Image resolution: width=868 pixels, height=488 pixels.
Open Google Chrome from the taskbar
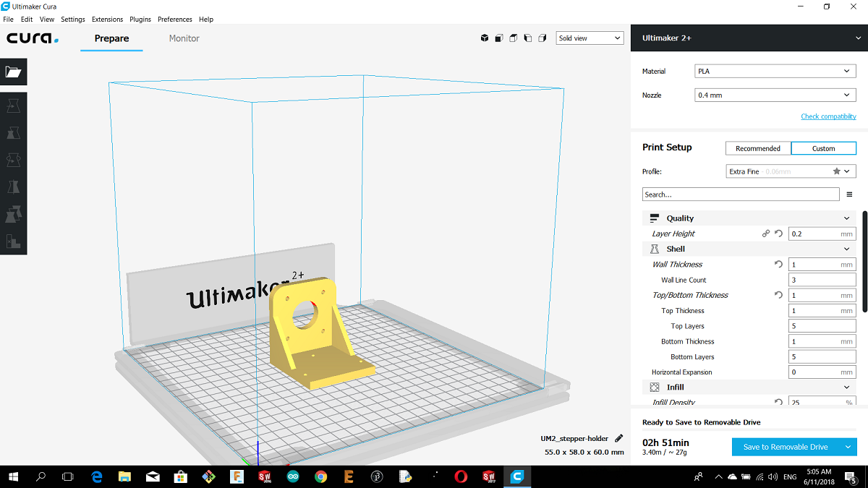[x=320, y=476]
